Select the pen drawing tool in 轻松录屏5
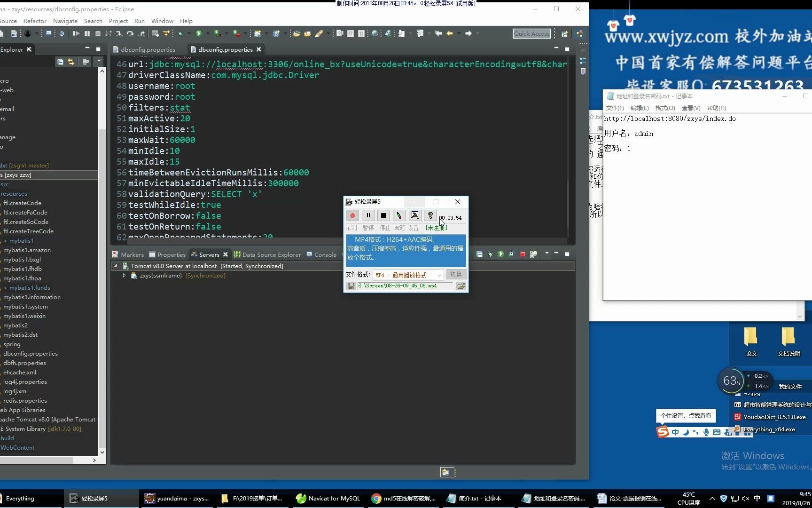 coord(399,215)
